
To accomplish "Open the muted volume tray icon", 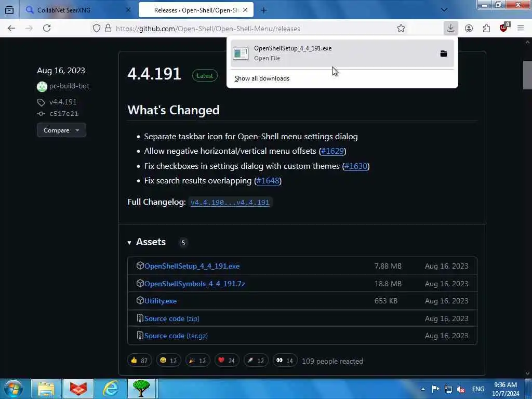I will pyautogui.click(x=461, y=389).
